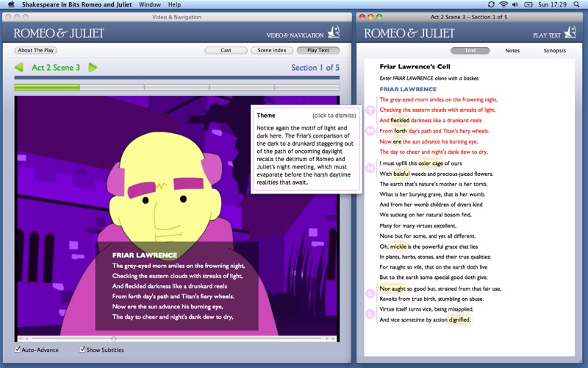This screenshot has height=368, width=588.
Task: Open the Help menu
Action: click(174, 4)
